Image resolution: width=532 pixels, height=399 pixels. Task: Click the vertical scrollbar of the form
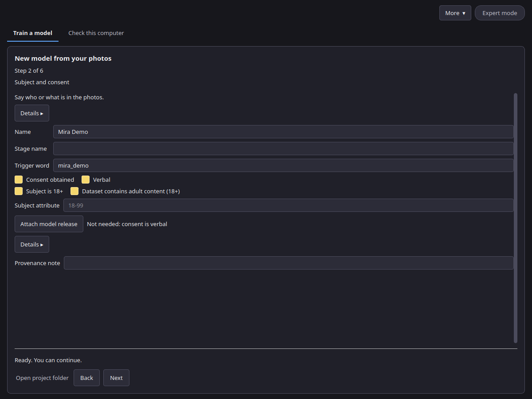(516, 218)
